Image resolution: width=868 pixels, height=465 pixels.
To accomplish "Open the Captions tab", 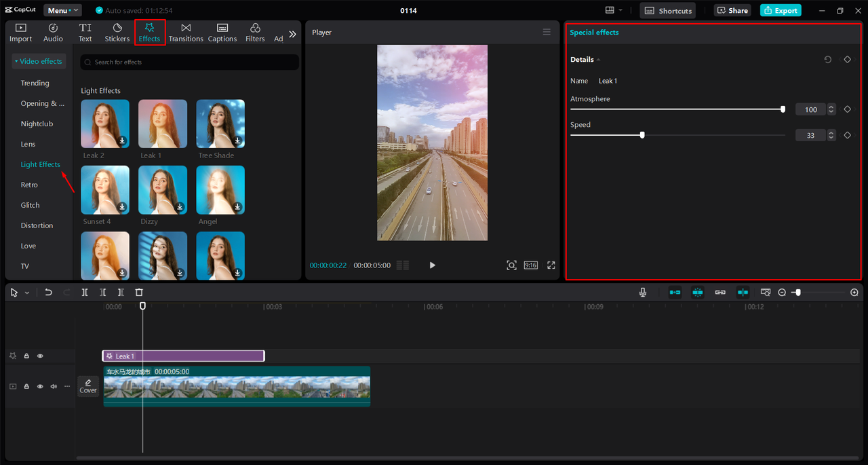I will tap(222, 32).
